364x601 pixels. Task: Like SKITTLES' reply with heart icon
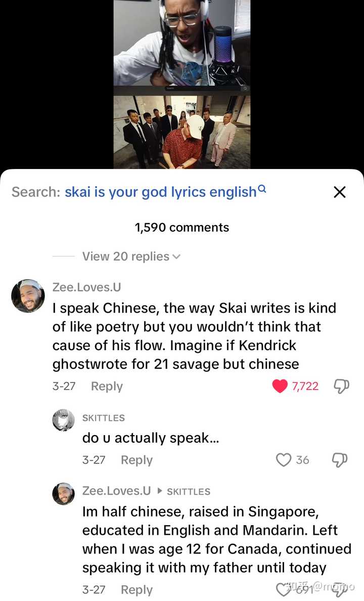284,459
